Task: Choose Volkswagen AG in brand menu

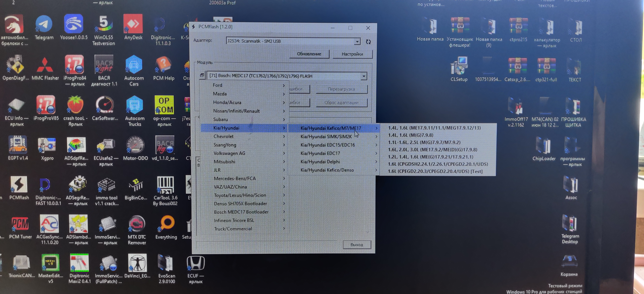Action: (x=229, y=153)
